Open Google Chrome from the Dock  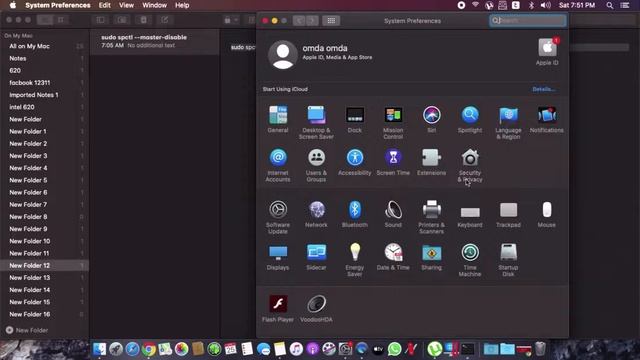tap(149, 349)
